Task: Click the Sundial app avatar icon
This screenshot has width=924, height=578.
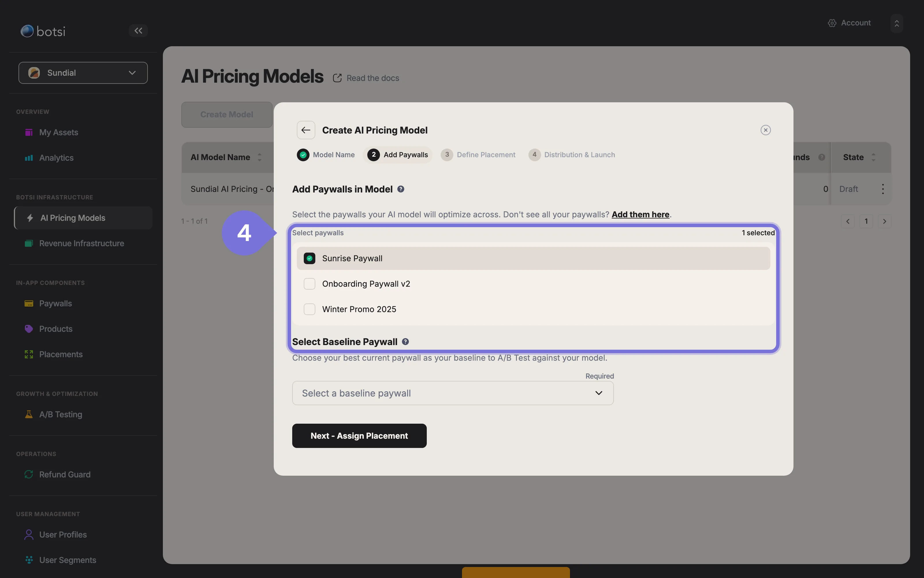Action: [34, 73]
